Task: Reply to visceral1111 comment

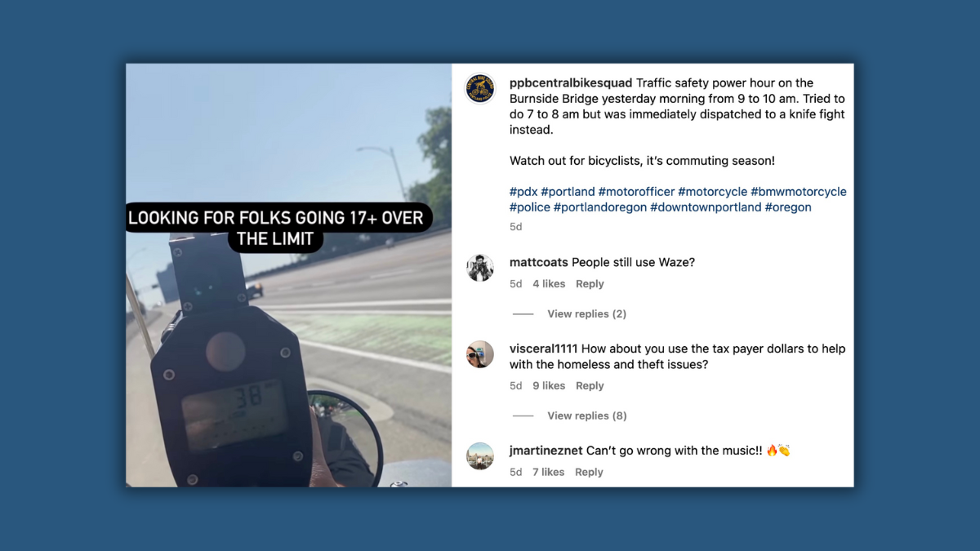Action: (x=590, y=386)
